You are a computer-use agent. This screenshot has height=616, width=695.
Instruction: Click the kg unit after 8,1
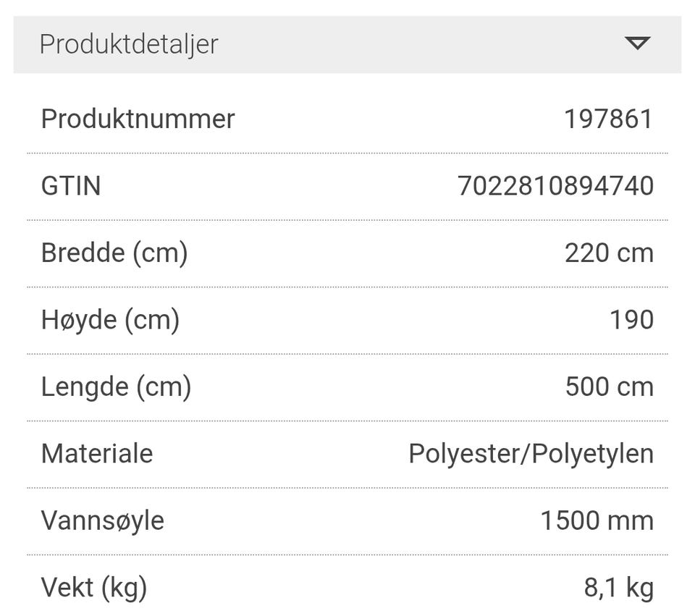tap(639, 588)
